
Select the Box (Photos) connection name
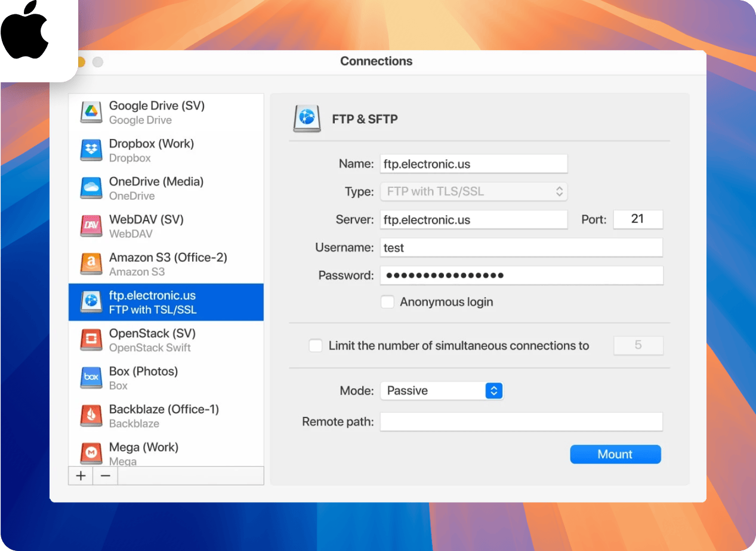click(144, 372)
